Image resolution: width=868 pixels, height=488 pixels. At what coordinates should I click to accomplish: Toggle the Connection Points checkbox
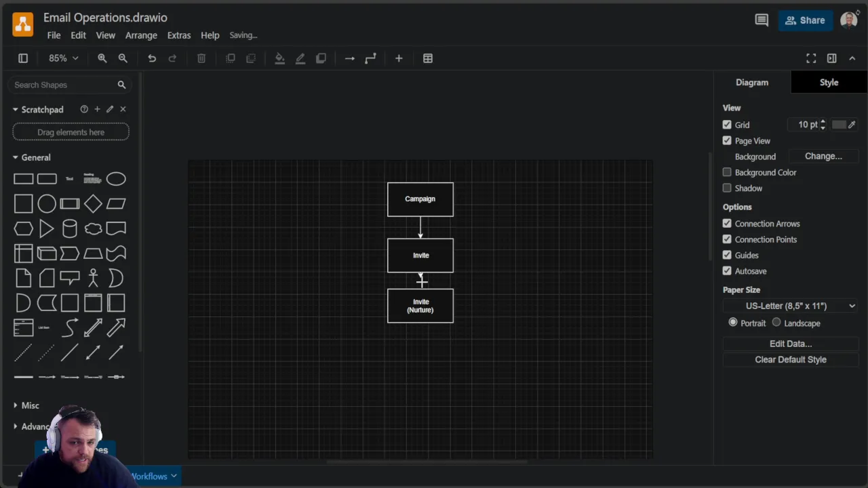727,239
